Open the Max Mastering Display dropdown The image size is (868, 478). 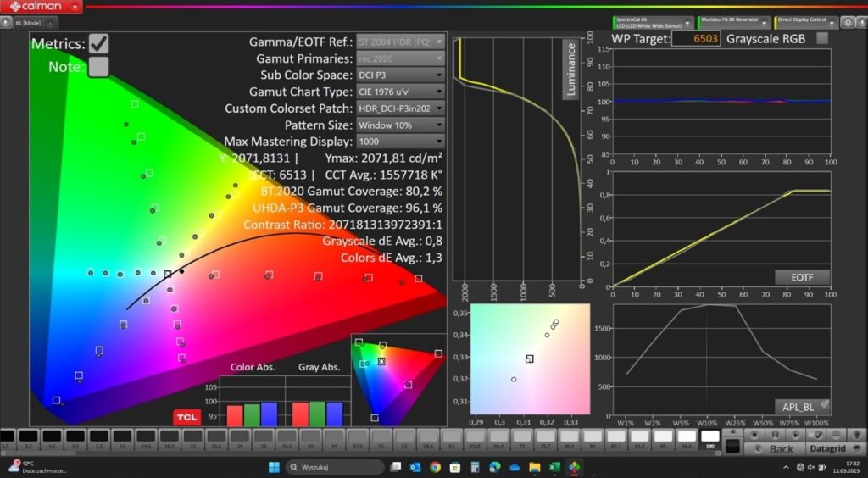click(400, 141)
